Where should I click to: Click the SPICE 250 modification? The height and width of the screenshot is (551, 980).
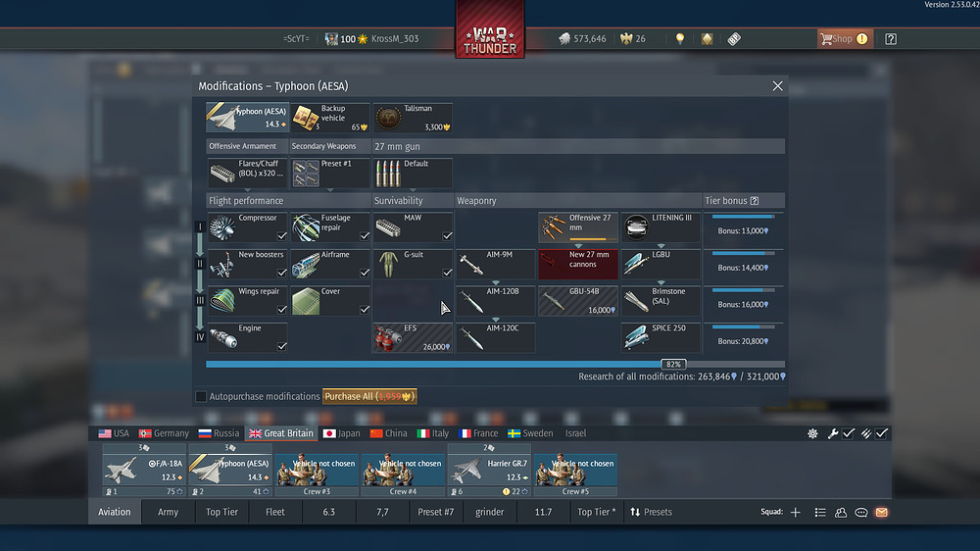coord(661,338)
